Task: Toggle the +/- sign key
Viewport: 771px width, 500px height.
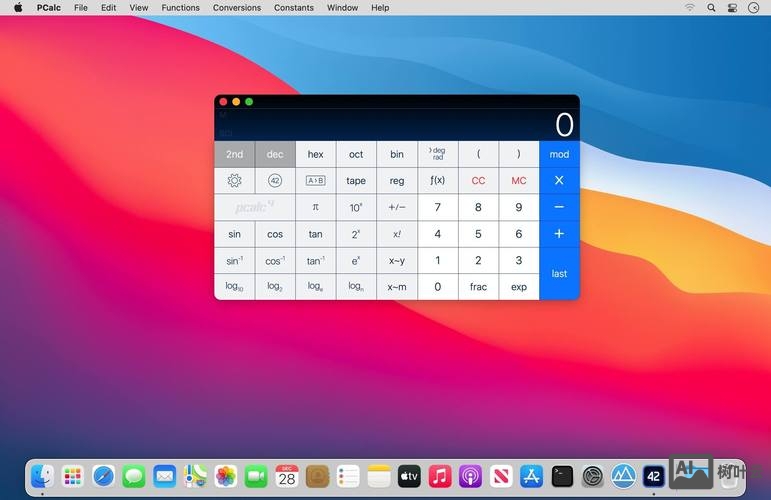Action: (x=397, y=207)
